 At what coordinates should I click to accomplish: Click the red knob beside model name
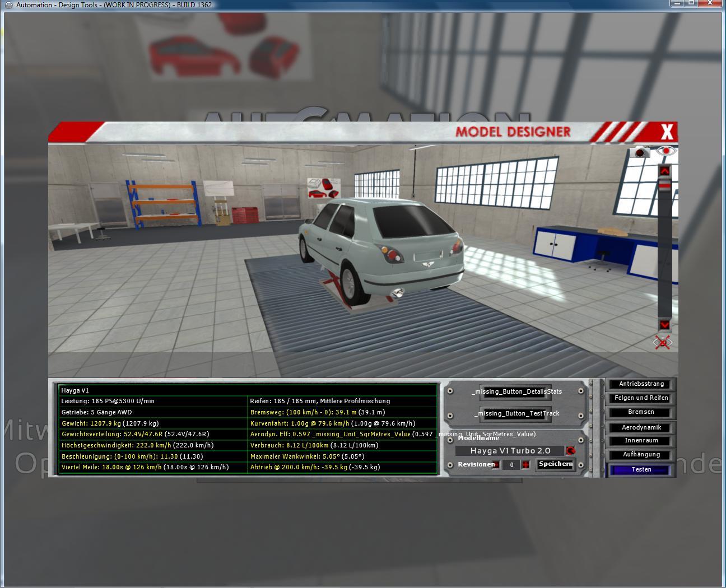pos(570,451)
